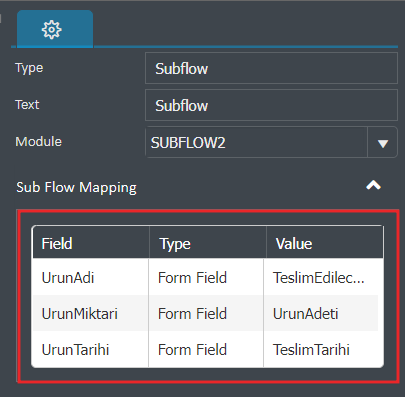Click the Module label
The width and height of the screenshot is (405, 397).
click(38, 141)
